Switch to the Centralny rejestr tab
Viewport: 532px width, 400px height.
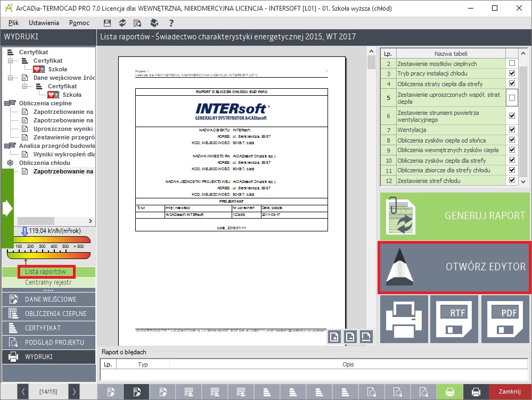pos(48,282)
